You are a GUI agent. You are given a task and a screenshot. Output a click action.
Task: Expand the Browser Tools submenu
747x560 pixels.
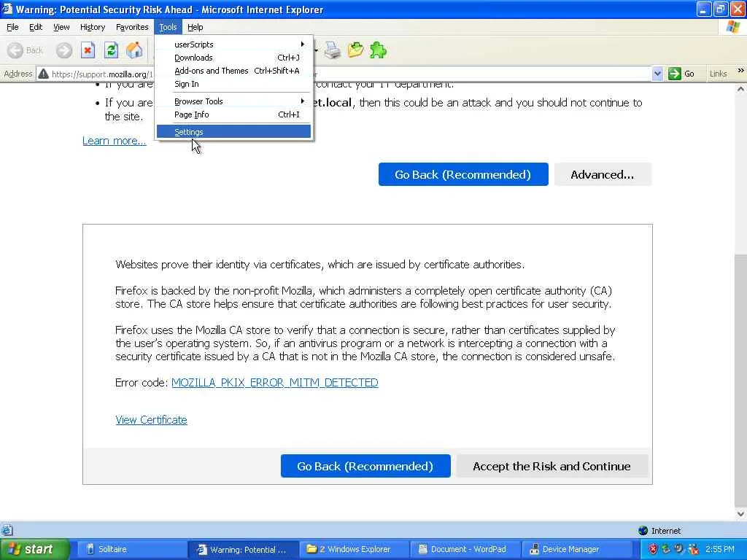[233, 101]
